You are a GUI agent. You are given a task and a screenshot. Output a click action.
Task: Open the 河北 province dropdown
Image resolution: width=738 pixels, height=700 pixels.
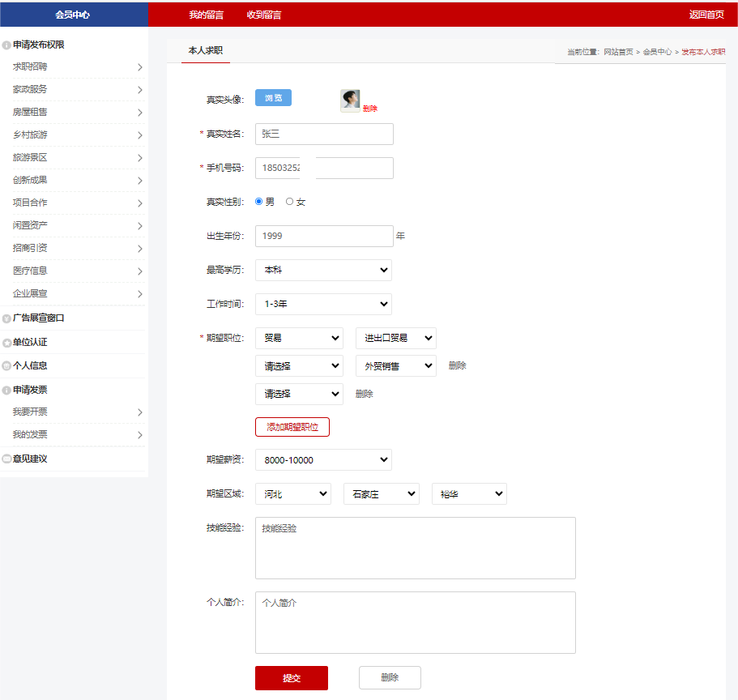(x=292, y=494)
